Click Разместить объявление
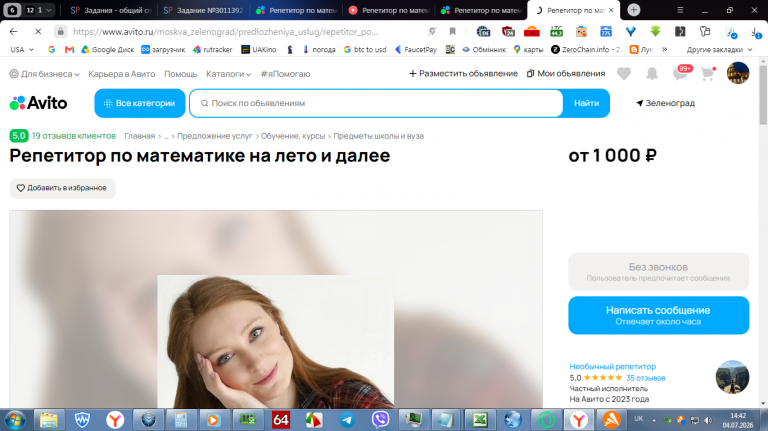Screen dimensions: 768x431 pyautogui.click(x=463, y=73)
